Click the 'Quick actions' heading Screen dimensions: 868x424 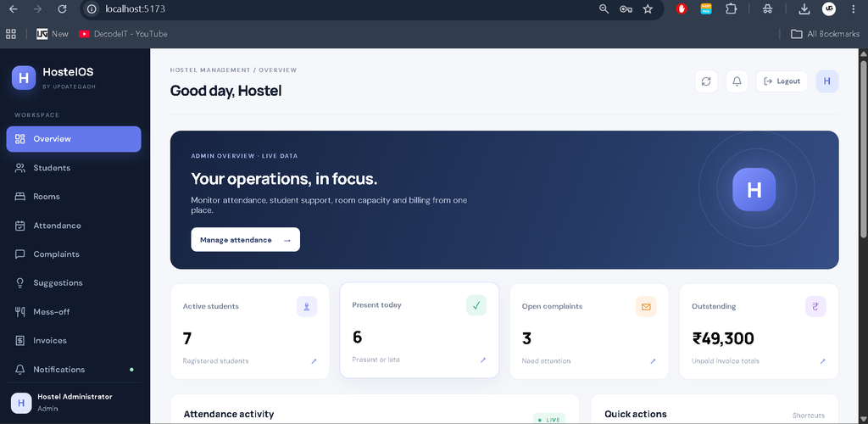pos(636,414)
